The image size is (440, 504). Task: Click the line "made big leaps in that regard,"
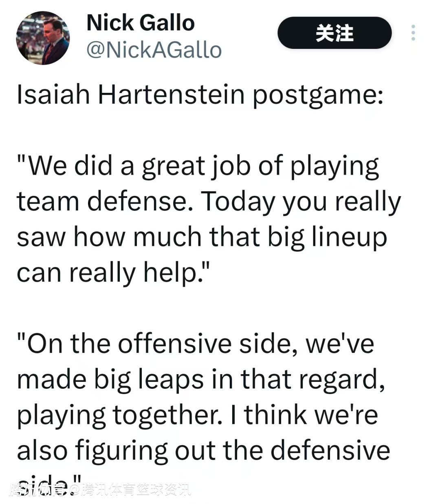pyautogui.click(x=201, y=379)
